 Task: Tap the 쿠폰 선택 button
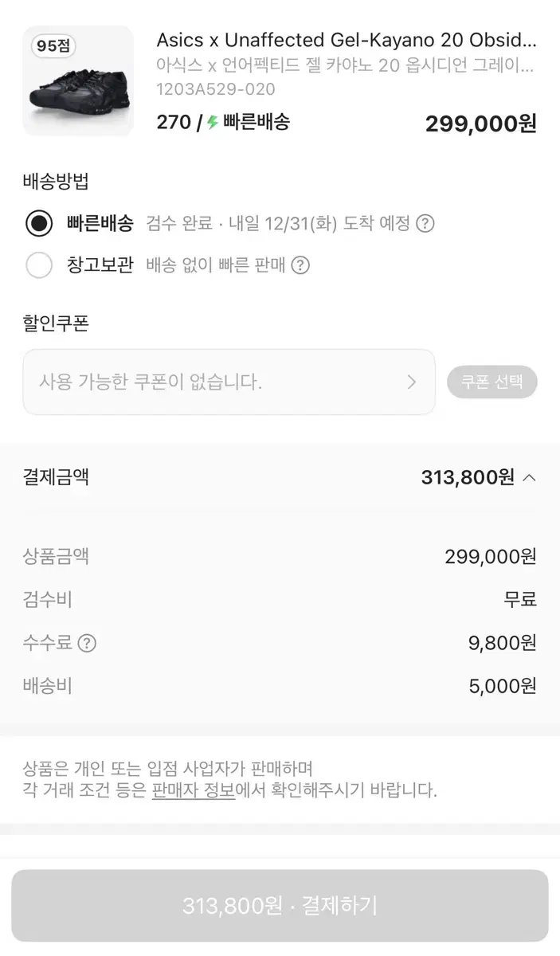pos(492,382)
